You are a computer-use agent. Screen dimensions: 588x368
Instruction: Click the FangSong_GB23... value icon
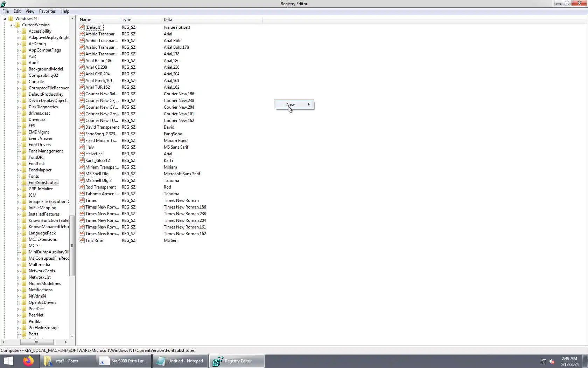pos(82,134)
